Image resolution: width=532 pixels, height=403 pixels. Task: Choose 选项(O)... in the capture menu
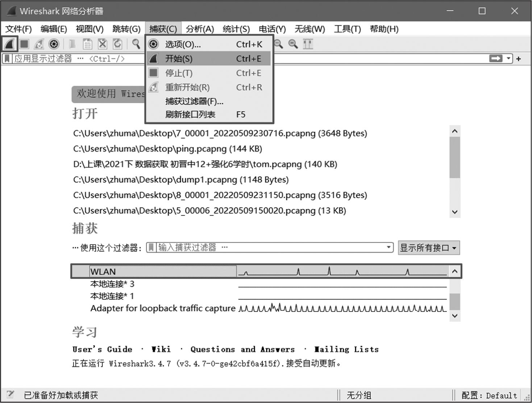pos(209,44)
